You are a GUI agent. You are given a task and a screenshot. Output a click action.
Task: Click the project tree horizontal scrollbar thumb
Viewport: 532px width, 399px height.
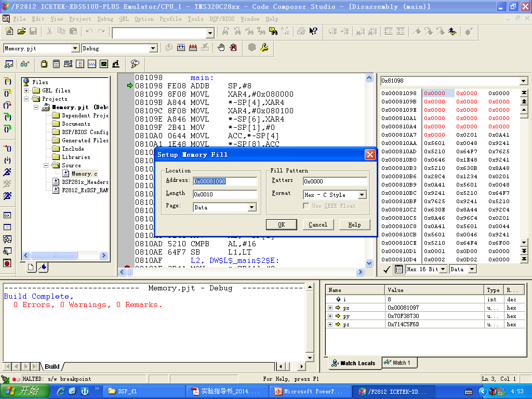pyautogui.click(x=54, y=256)
